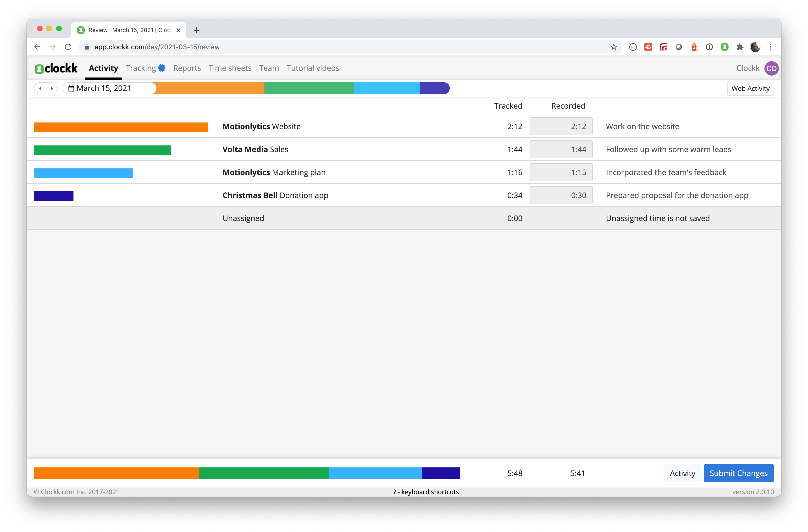Click Submit Changes
Screen dimensions: 808x532
(738, 473)
